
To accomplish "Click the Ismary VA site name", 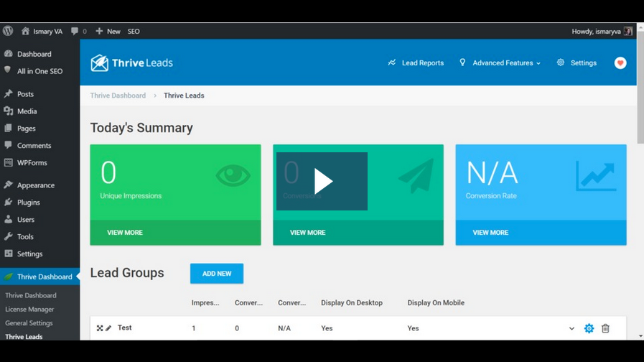I will pyautogui.click(x=47, y=31).
